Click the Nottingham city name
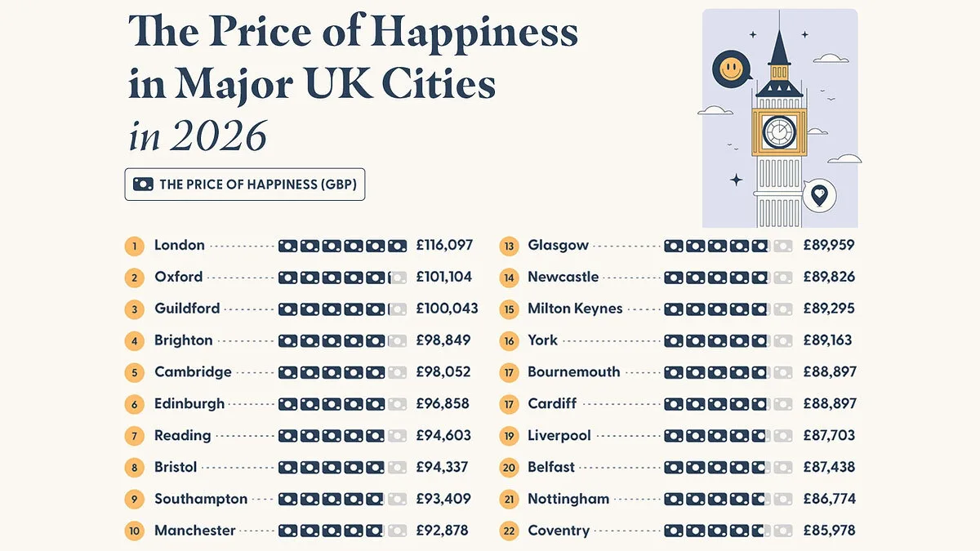Viewport: 980px width, 551px height. pyautogui.click(x=568, y=499)
